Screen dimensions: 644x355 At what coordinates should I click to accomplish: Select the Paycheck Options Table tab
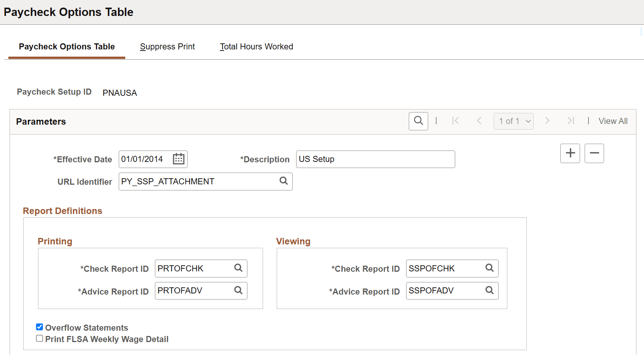click(x=67, y=47)
